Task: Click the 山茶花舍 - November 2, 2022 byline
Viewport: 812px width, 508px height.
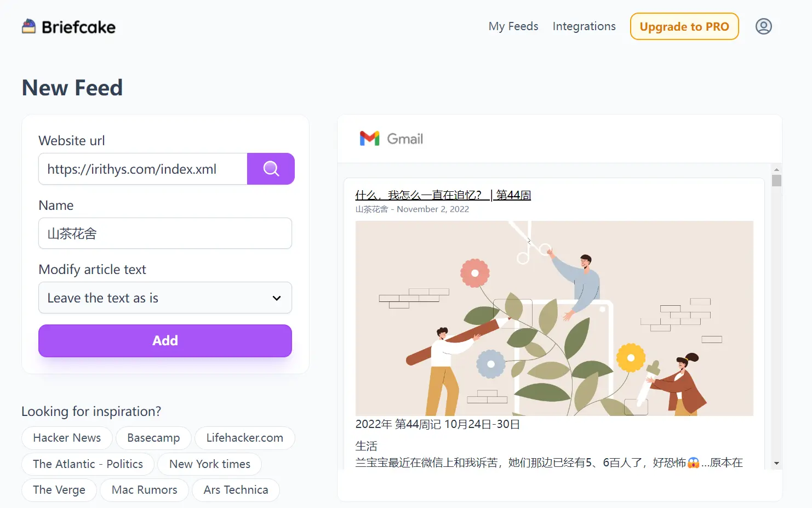Action: pos(412,209)
